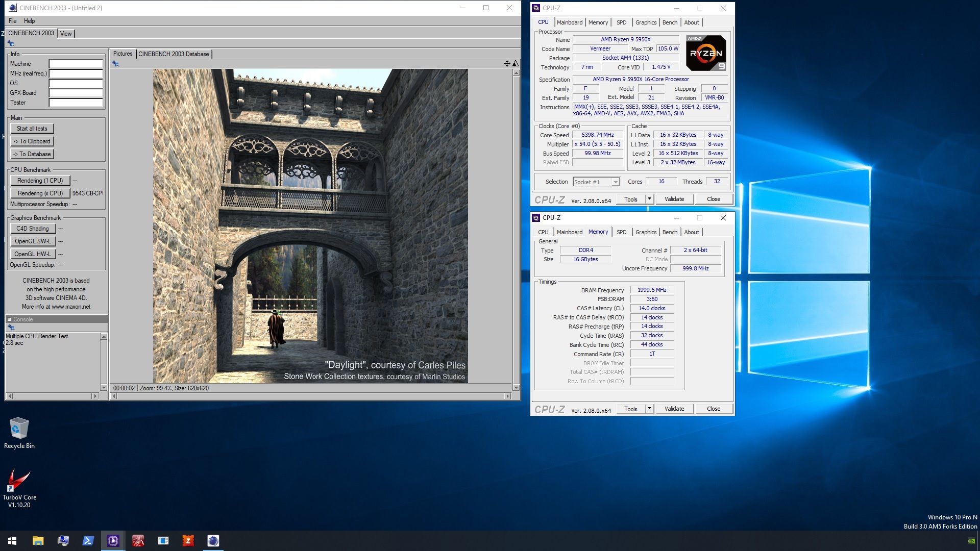This screenshot has width=980, height=551.
Task: Click the Start all tests button
Action: (x=32, y=129)
